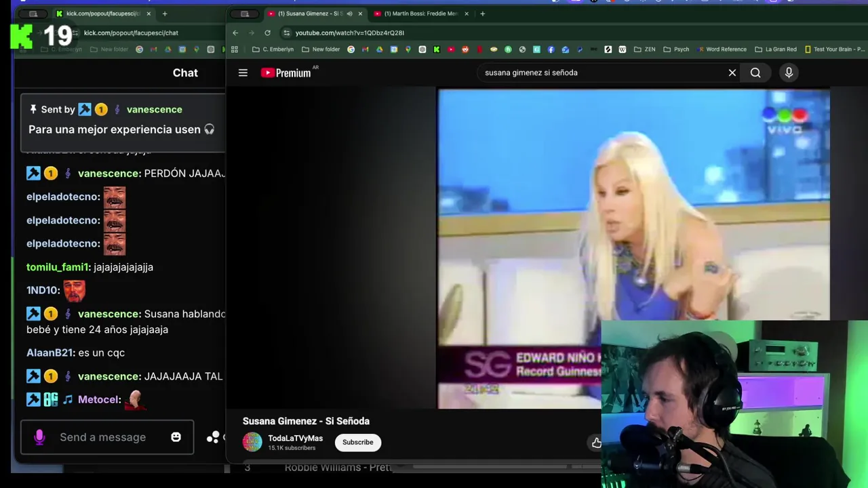Screen dimensions: 868x488
Task: Open vanescence's profile from the pinned message
Action: [154, 109]
